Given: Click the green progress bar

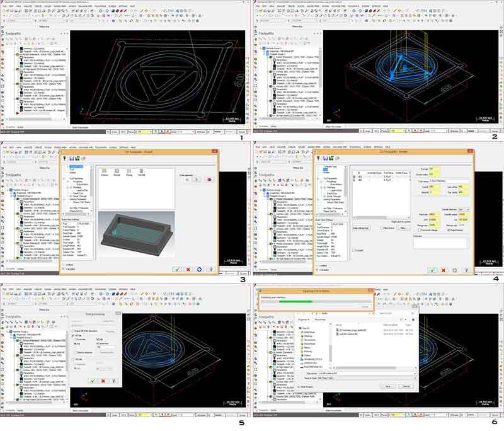Looking at the screenshot, I should (295, 301).
